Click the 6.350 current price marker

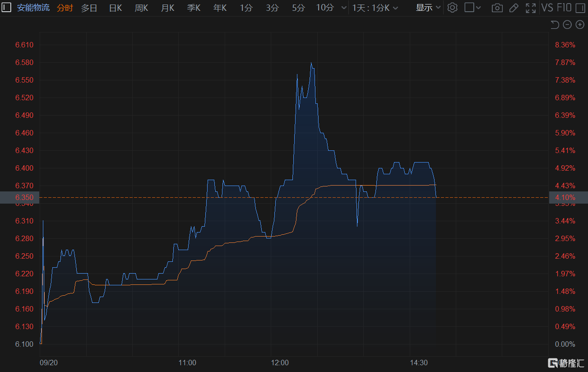(x=19, y=198)
